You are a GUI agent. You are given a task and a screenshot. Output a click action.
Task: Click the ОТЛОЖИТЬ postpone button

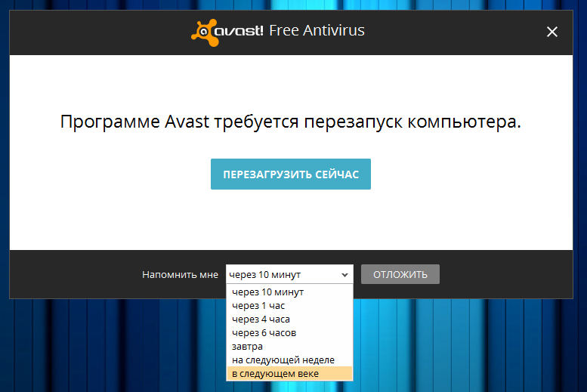[400, 274]
